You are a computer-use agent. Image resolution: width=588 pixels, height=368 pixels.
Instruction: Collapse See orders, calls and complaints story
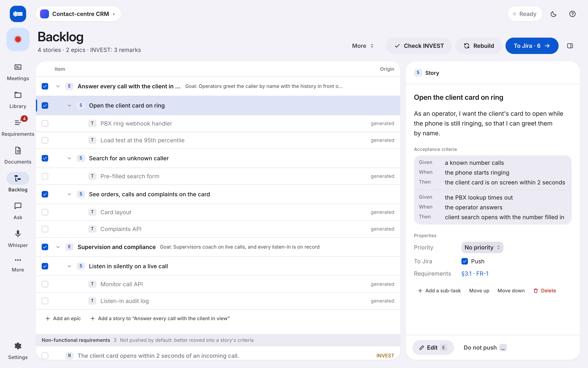click(69, 194)
